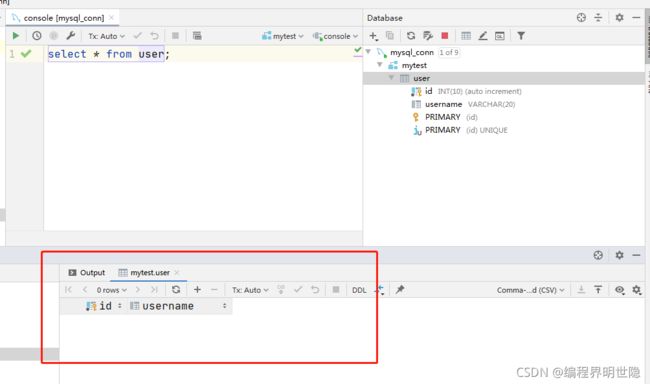Collapse the user table node
This screenshot has width=650, height=384.
(x=391, y=78)
